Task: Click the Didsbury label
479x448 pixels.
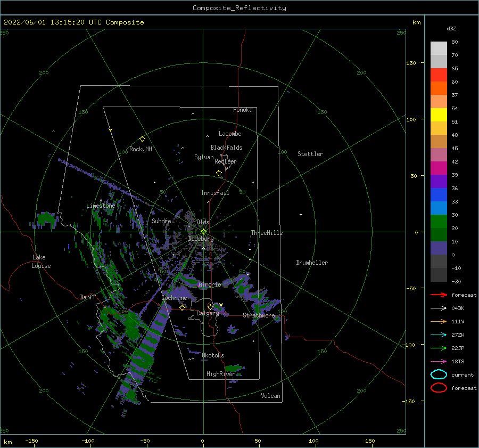Action: (201, 239)
